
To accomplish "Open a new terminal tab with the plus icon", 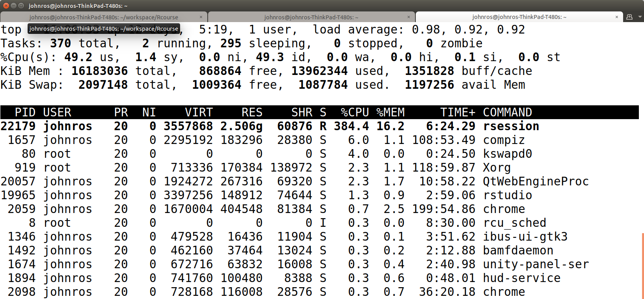I will click(629, 17).
